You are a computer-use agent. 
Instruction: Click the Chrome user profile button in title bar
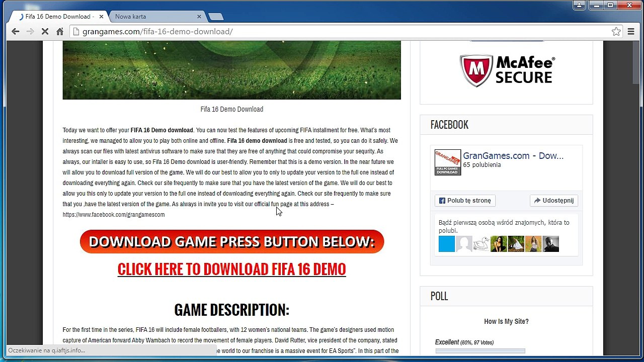coord(580,5)
